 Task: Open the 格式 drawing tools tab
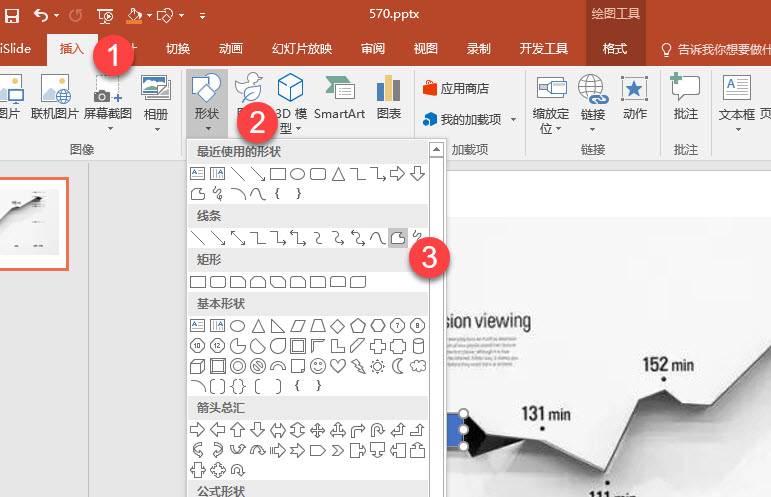pos(615,49)
